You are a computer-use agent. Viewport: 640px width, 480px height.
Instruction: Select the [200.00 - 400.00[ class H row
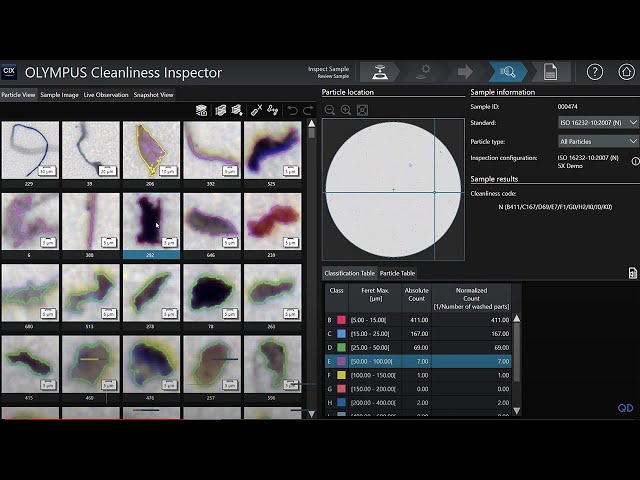pyautogui.click(x=418, y=403)
